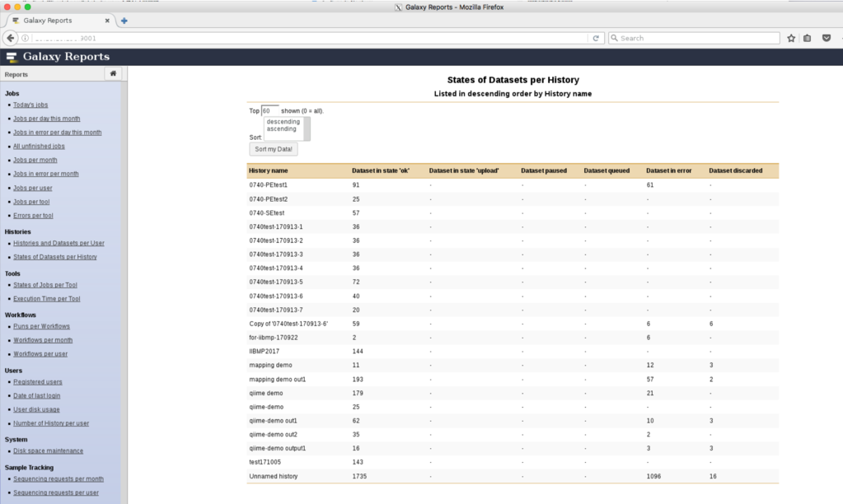Select the '0740-SEtest' history name

coord(267,213)
